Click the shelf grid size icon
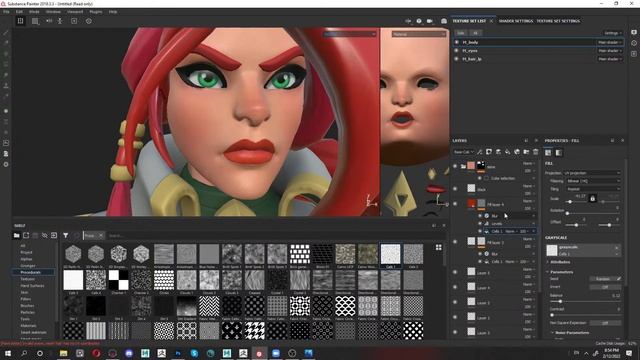Screen dimensions: 640x360 pyautogui.click(x=438, y=247)
